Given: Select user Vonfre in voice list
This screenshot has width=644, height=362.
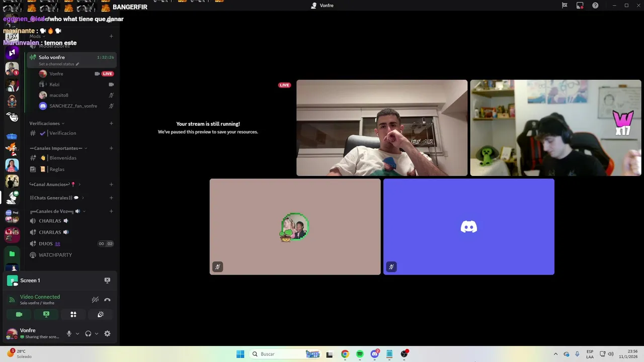Looking at the screenshot, I should coord(76,74).
